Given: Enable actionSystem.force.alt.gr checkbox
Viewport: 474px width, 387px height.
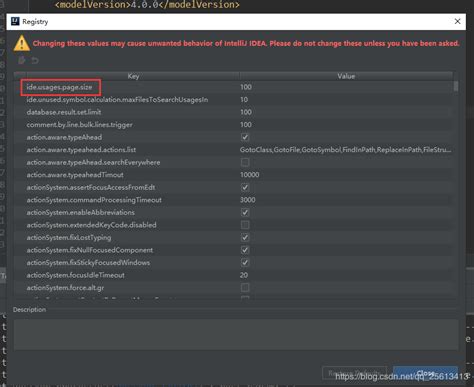Looking at the screenshot, I should [245, 288].
